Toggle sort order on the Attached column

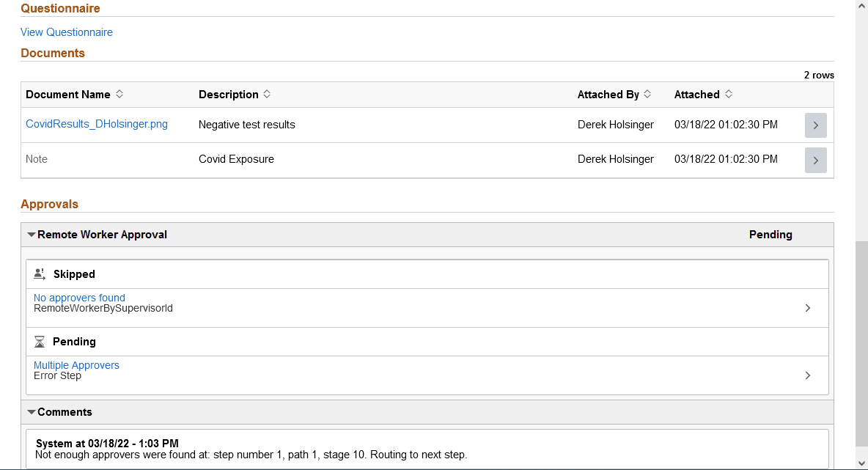coord(729,94)
